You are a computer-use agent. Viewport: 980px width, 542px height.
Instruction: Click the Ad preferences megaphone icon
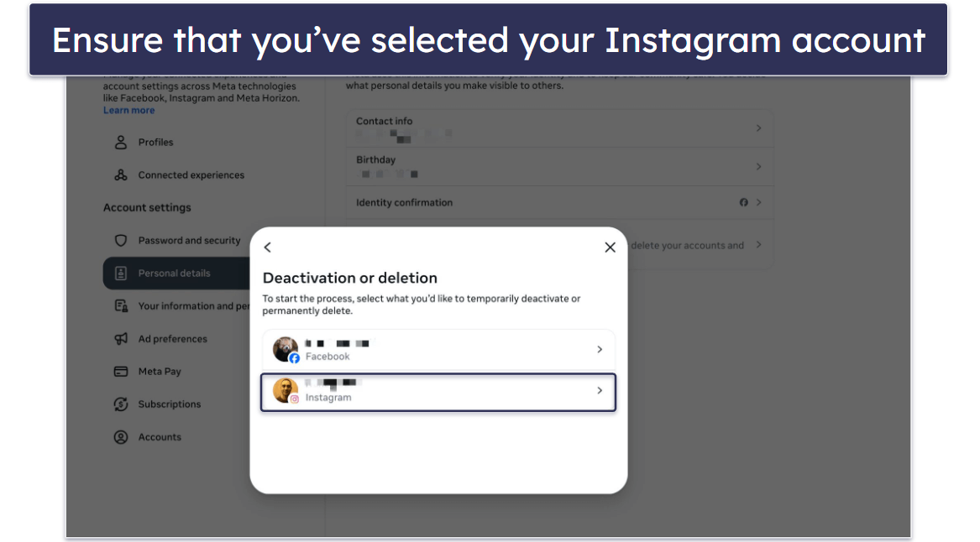pyautogui.click(x=121, y=339)
